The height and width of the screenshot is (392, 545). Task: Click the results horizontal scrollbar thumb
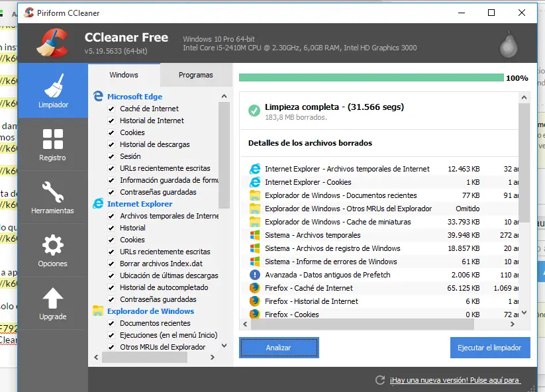(x=362, y=324)
